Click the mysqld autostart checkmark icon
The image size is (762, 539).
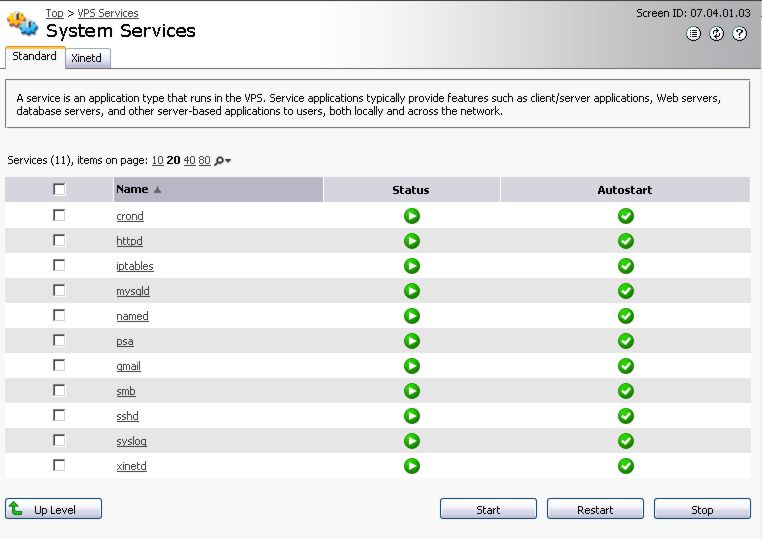pos(625,291)
